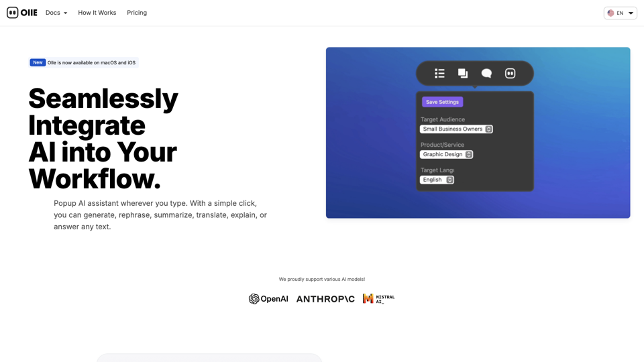Open the English target language dropdown
The image size is (644, 362).
click(437, 180)
